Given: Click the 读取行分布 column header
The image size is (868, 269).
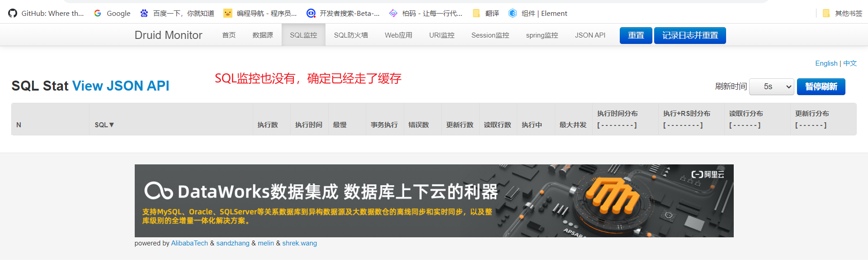Looking at the screenshot, I should pos(757,119).
